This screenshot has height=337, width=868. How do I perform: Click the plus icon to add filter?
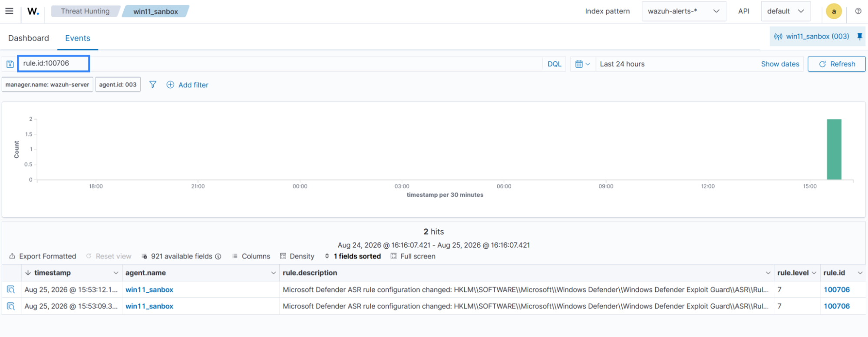(170, 85)
